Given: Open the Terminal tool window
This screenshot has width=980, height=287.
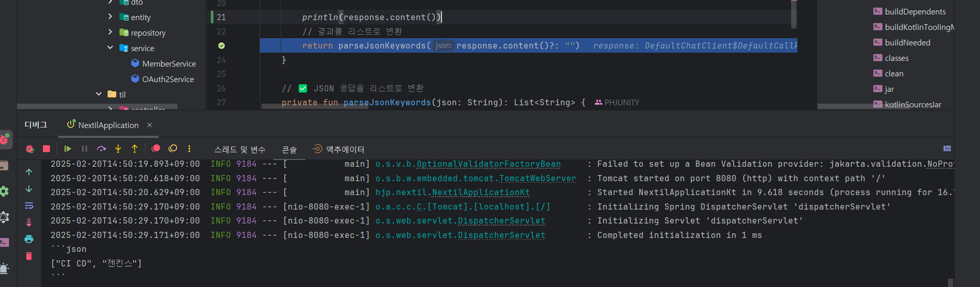Looking at the screenshot, I should pos(4,243).
